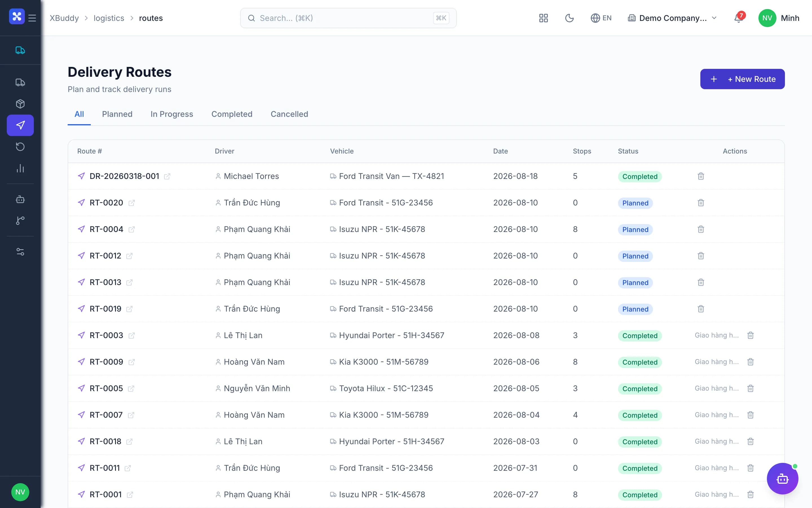Image resolution: width=812 pixels, height=508 pixels.
Task: Click the Planned badge for RT-0004
Action: [x=635, y=229]
